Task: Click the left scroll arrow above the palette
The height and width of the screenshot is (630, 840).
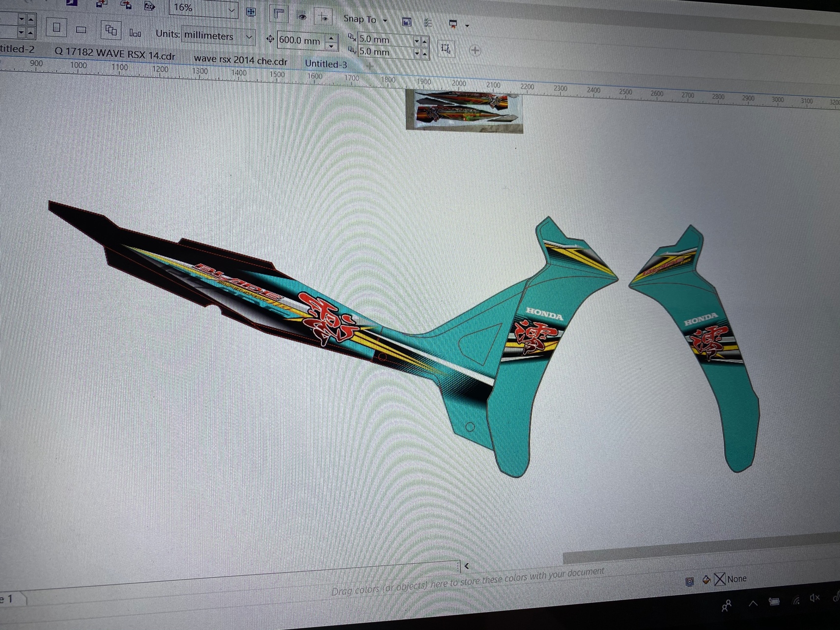Action: [x=466, y=566]
